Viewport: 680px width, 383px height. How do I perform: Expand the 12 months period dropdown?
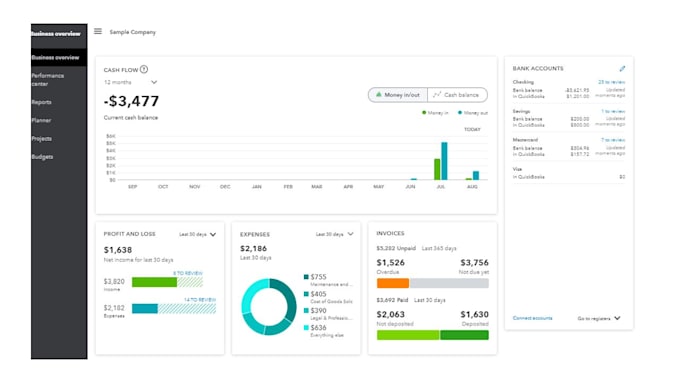tap(130, 82)
